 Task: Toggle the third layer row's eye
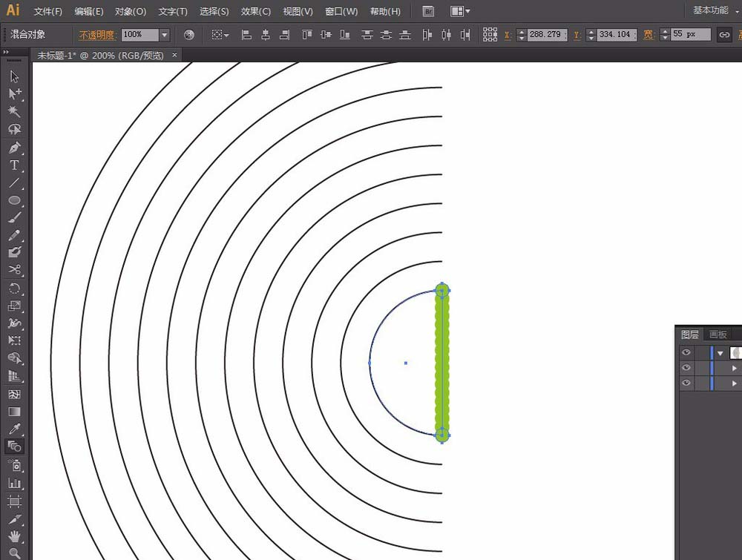pos(686,383)
